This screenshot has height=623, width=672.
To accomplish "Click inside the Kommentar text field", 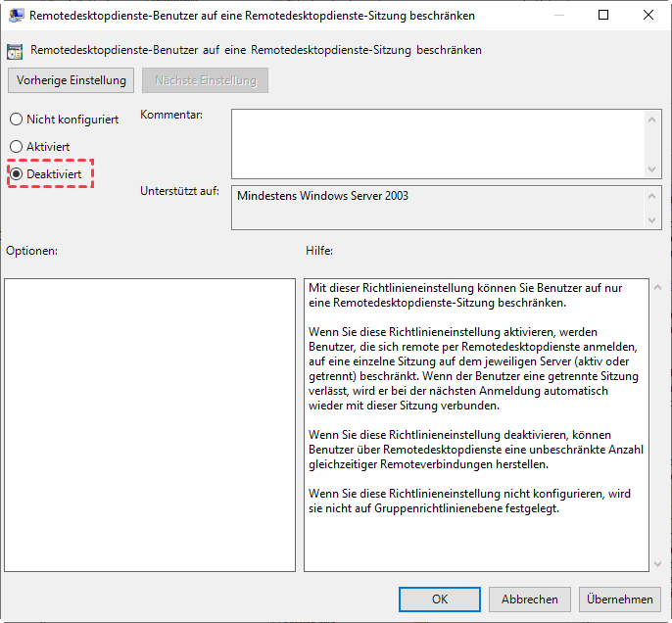I will pos(437,142).
